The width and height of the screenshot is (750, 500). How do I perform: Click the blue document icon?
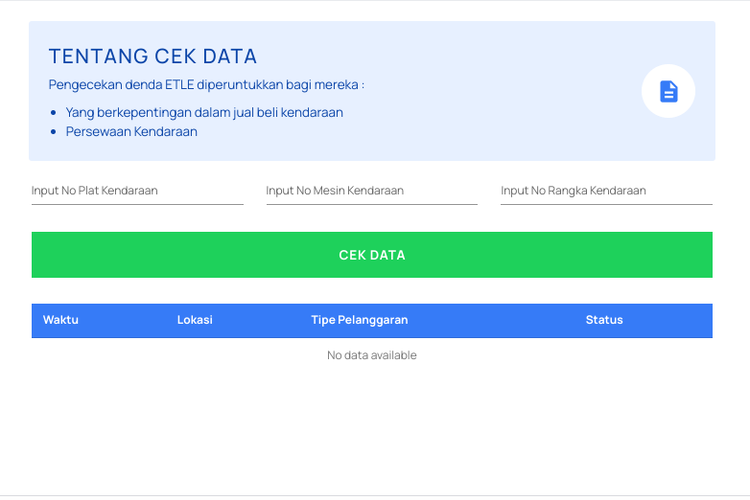(x=668, y=91)
